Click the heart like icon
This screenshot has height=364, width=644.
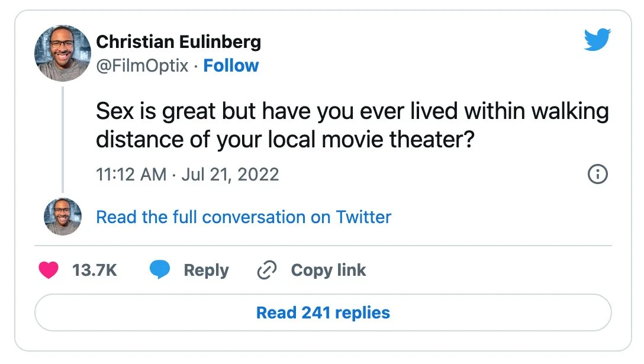click(x=49, y=270)
